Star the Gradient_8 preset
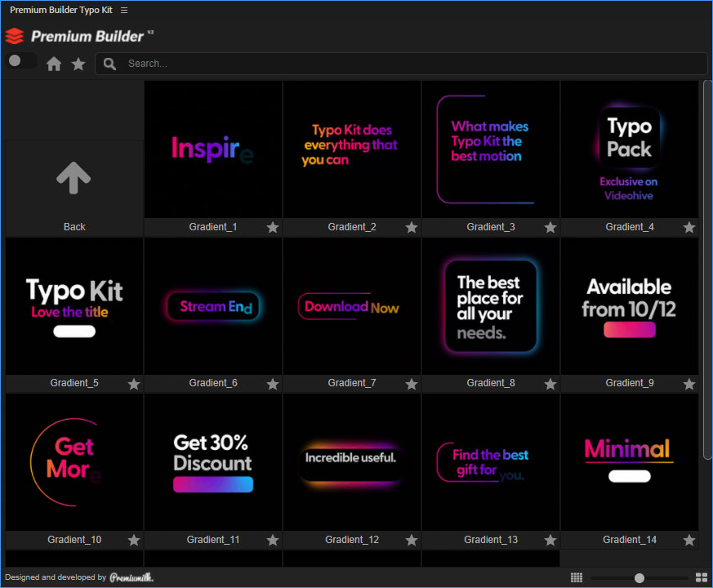The height and width of the screenshot is (588, 713). tap(550, 384)
